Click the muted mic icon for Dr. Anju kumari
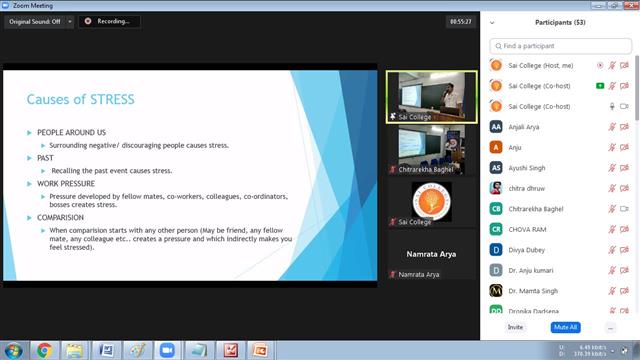Image resolution: width=640 pixels, height=360 pixels. click(612, 270)
